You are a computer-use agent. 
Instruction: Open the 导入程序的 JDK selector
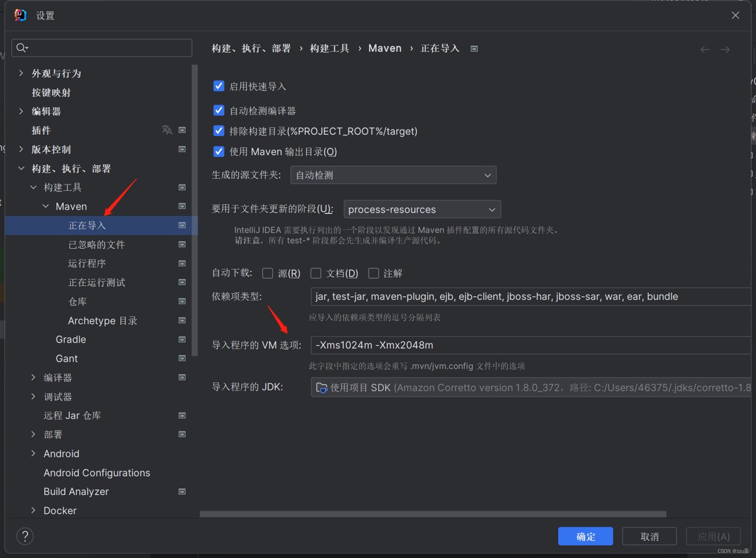click(x=530, y=387)
